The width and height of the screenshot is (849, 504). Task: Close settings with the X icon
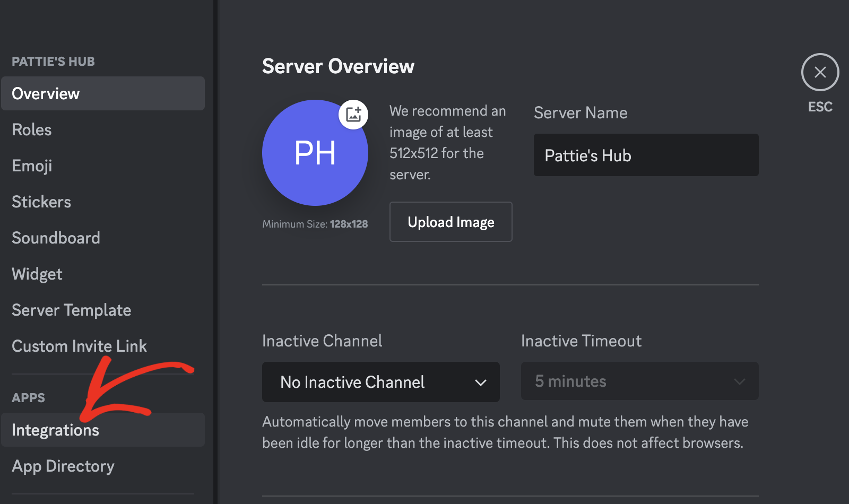pyautogui.click(x=820, y=72)
